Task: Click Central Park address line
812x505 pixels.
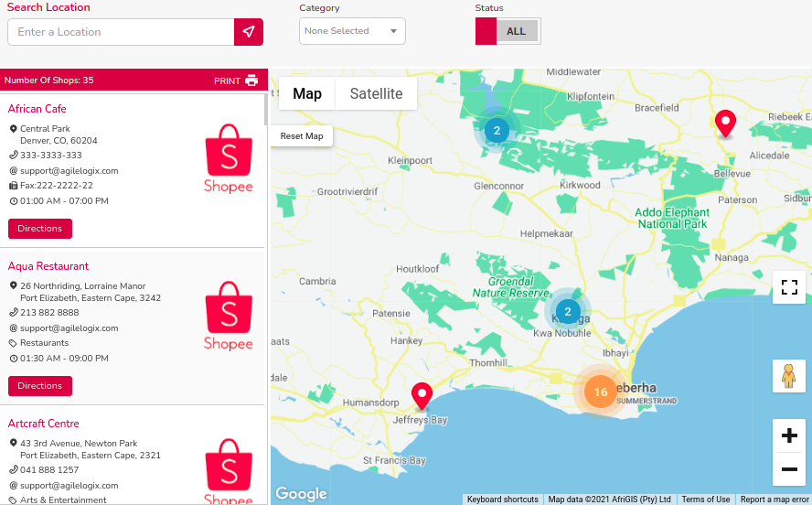Action: point(45,128)
